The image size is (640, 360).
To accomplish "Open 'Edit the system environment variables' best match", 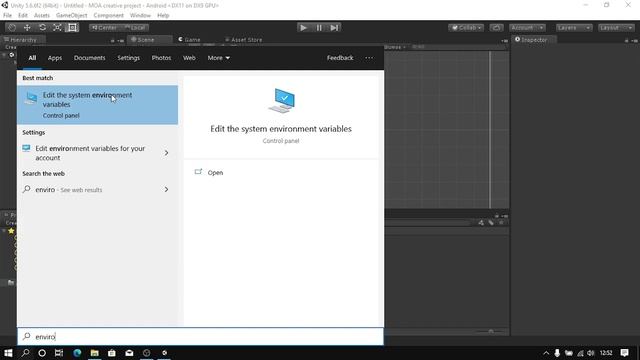I will [x=98, y=105].
